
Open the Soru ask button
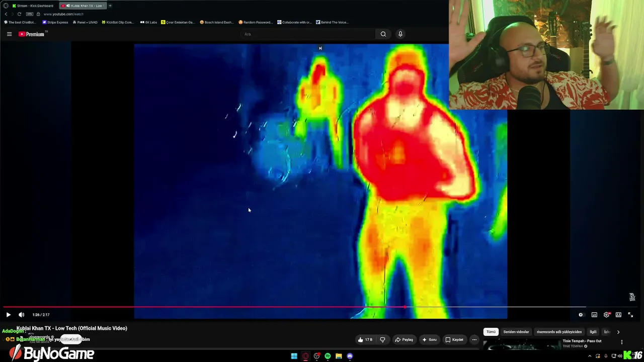pos(429,340)
